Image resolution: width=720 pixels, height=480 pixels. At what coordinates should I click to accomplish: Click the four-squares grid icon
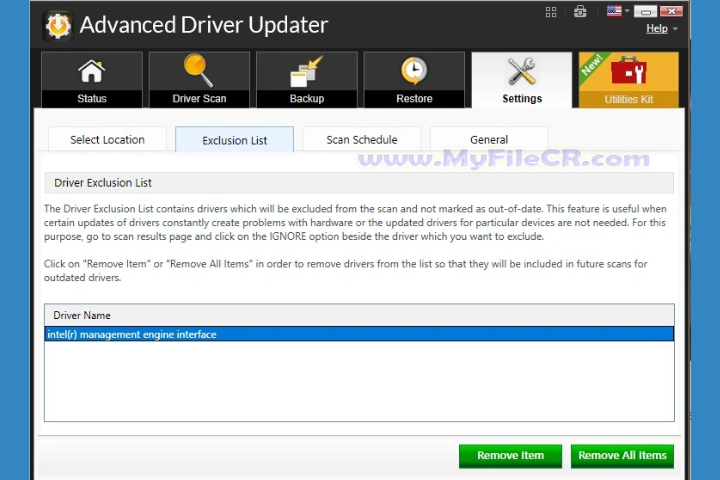pos(551,12)
